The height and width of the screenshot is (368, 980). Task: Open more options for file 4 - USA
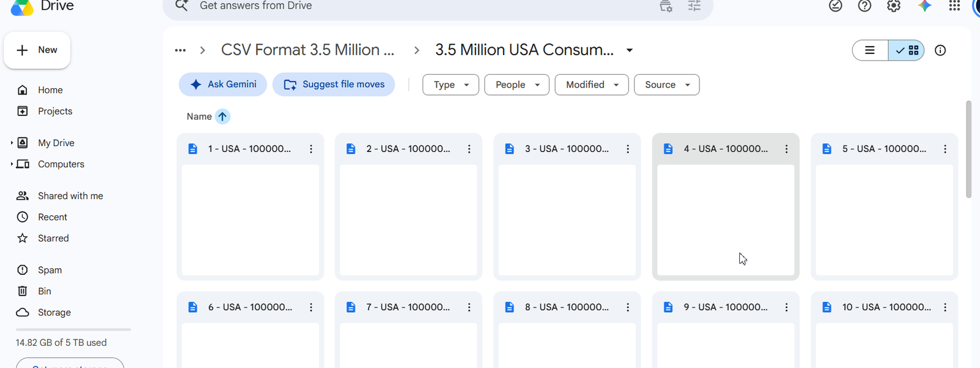pyautogui.click(x=786, y=149)
